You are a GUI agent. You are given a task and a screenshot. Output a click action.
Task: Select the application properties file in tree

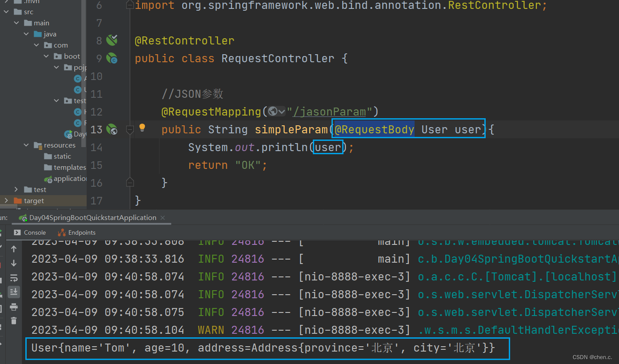[65, 178]
